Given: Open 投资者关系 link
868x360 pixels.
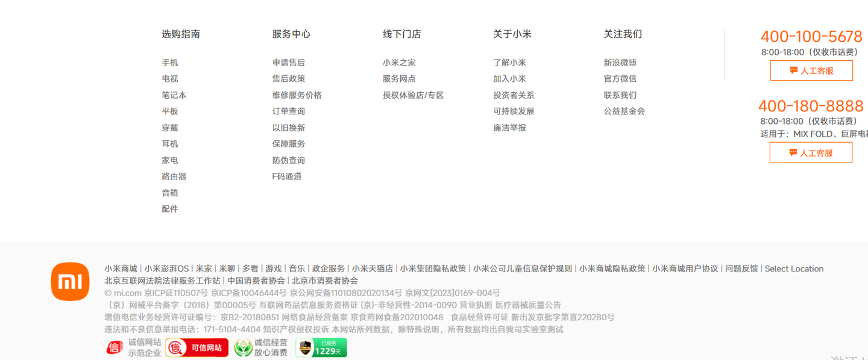Looking at the screenshot, I should [x=514, y=95].
